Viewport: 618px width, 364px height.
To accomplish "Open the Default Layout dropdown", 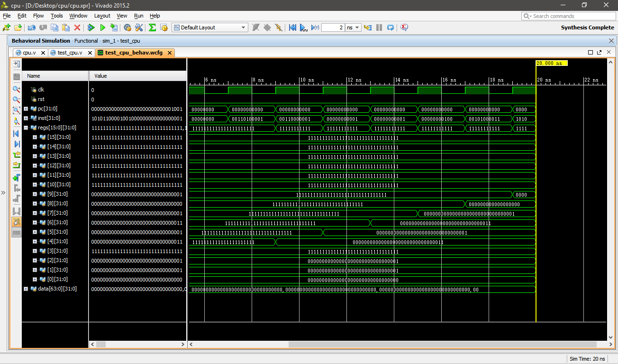I will [x=210, y=27].
